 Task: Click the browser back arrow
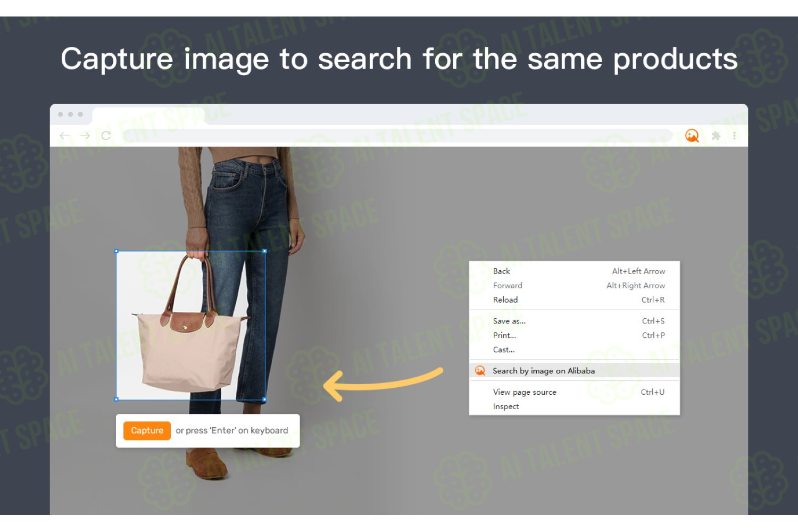coord(65,136)
